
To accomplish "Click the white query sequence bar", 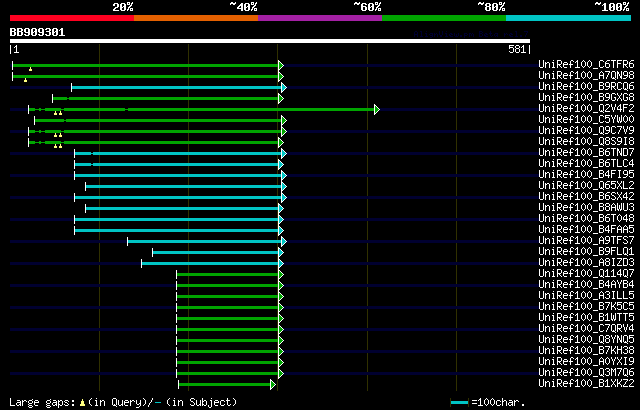I will [x=270, y=41].
